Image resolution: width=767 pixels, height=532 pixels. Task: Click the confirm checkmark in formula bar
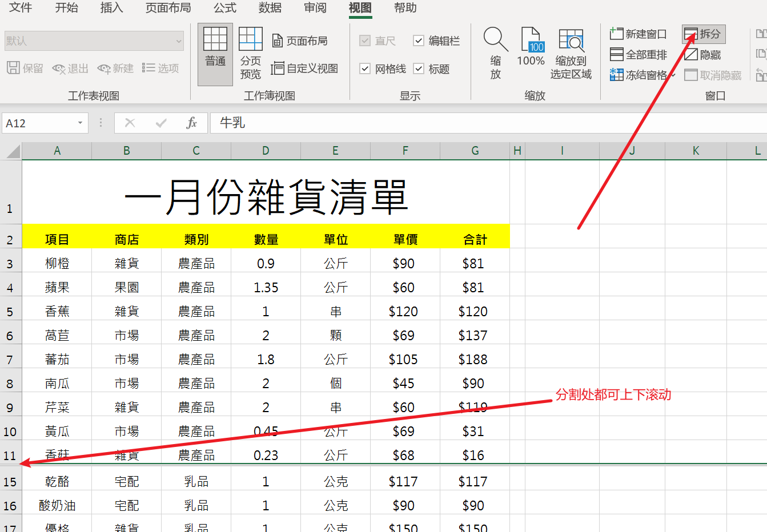[161, 123]
